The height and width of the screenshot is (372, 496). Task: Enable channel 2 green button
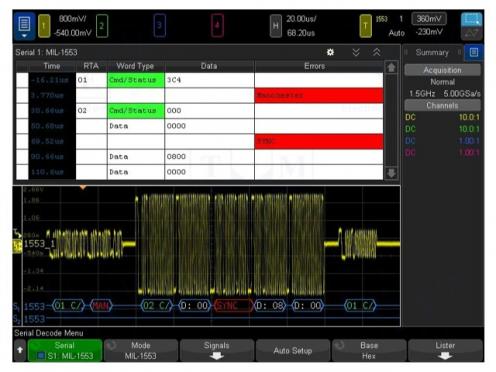click(x=102, y=26)
